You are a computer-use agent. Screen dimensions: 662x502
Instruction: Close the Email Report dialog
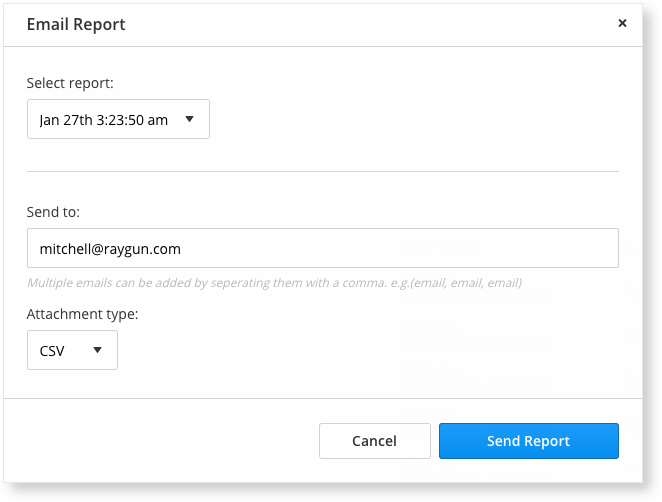(622, 23)
